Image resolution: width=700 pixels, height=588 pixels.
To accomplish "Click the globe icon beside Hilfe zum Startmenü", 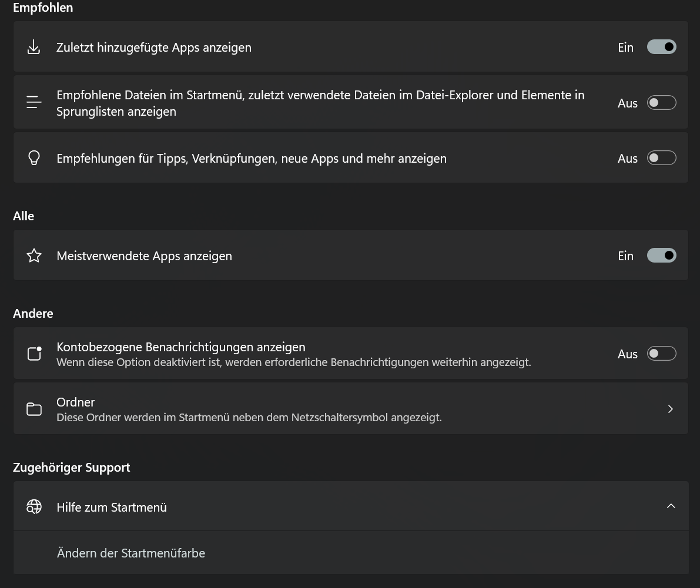I will coord(34,507).
